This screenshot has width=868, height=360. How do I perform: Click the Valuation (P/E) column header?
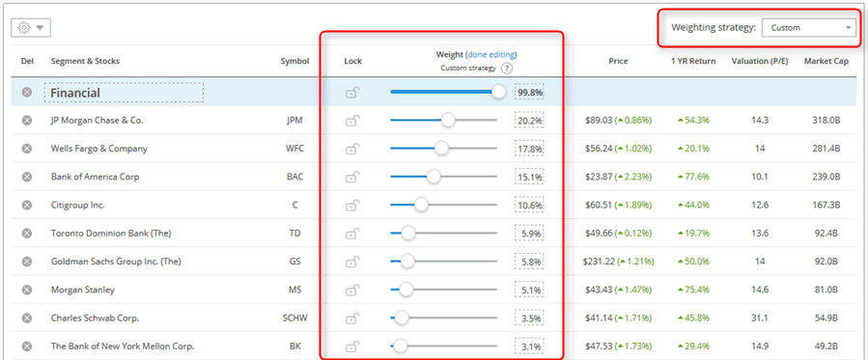coord(760,62)
